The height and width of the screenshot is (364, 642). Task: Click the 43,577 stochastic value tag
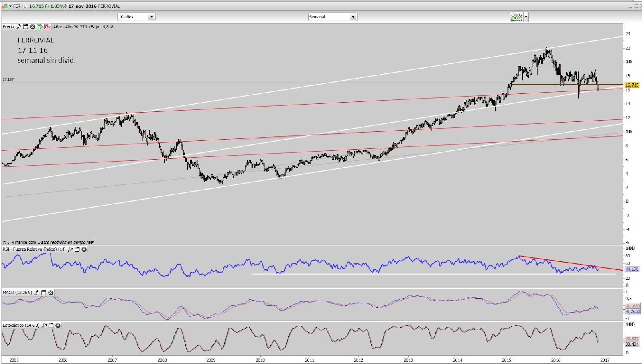point(632,339)
